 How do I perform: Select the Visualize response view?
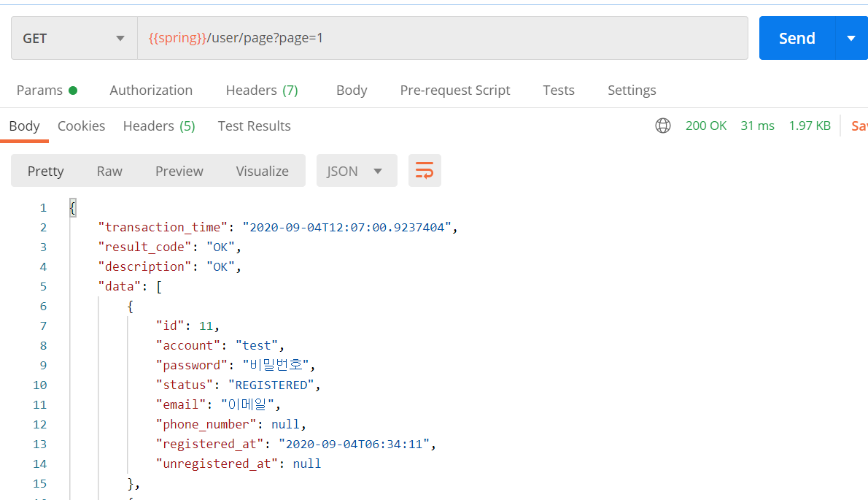(x=263, y=171)
